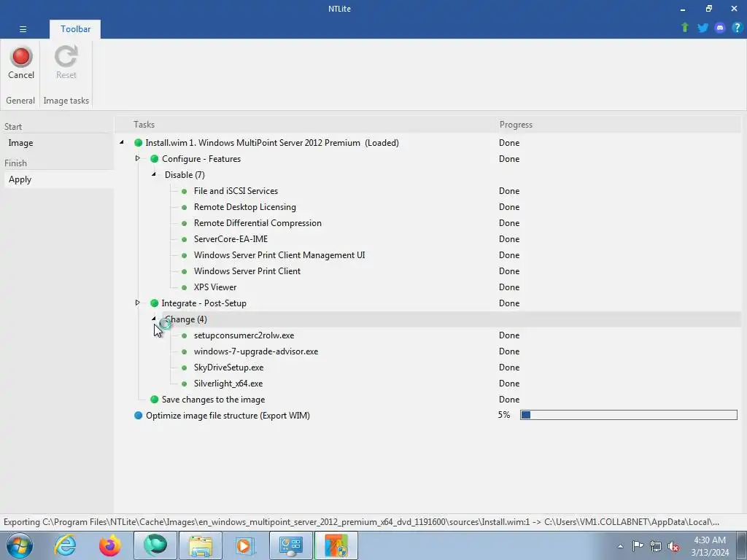This screenshot has width=747, height=560.
Task: Expand the Integrate - Post-Setup node
Action: (x=138, y=303)
